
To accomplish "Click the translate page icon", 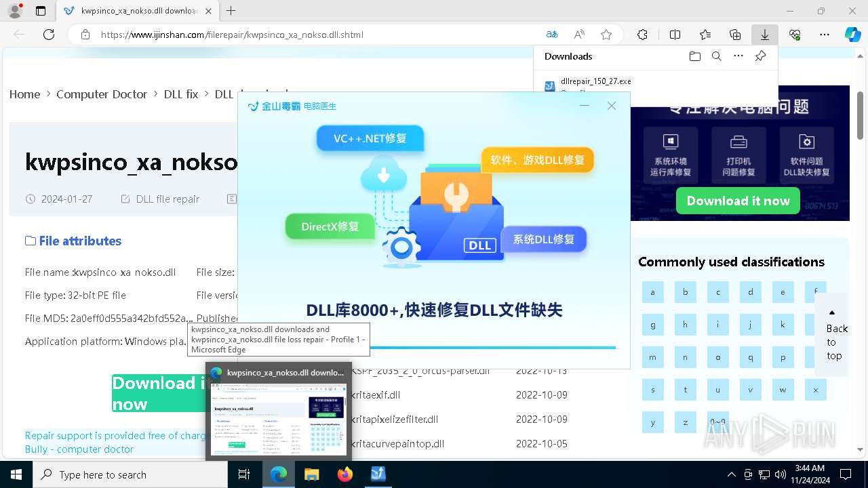I will tap(552, 35).
